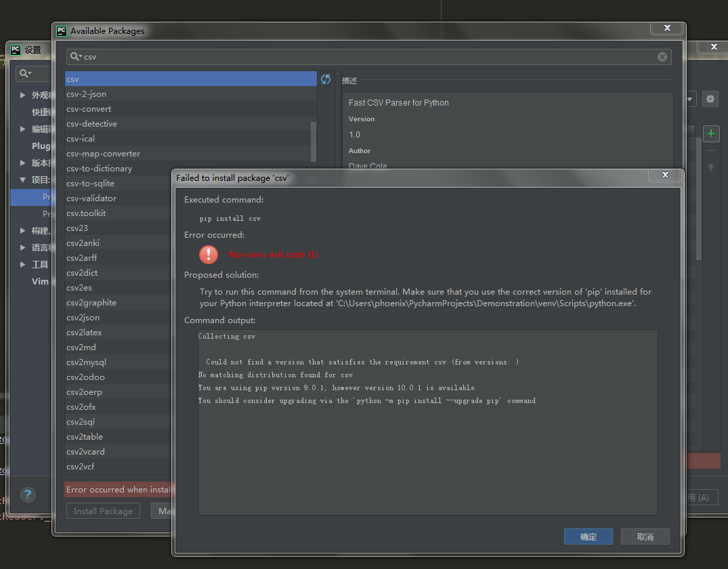Screen dimensions: 728x569
Task: Click the help question mark icon
Action: point(28,495)
